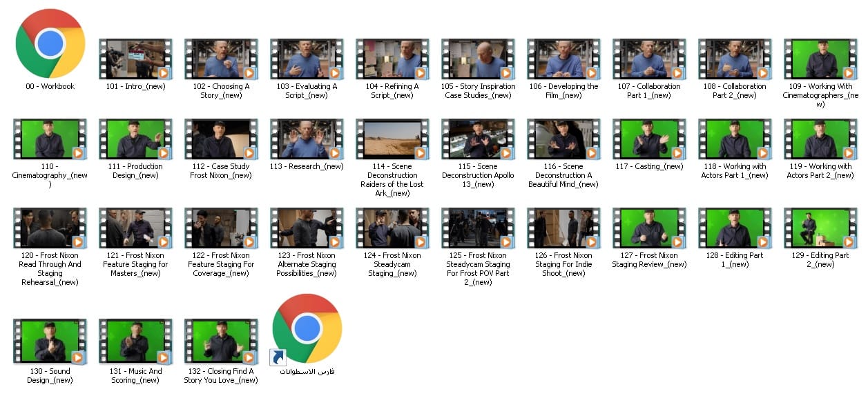Click the '106 - Developing the Film_(new)' label
Viewport: 868px width, 407px height.
563,91
